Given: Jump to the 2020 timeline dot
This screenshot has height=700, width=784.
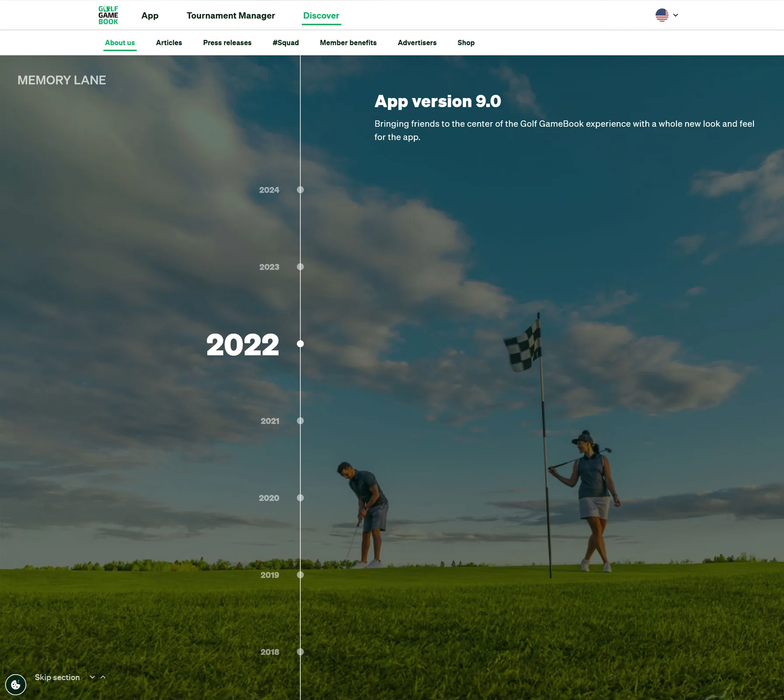Looking at the screenshot, I should coord(300,498).
